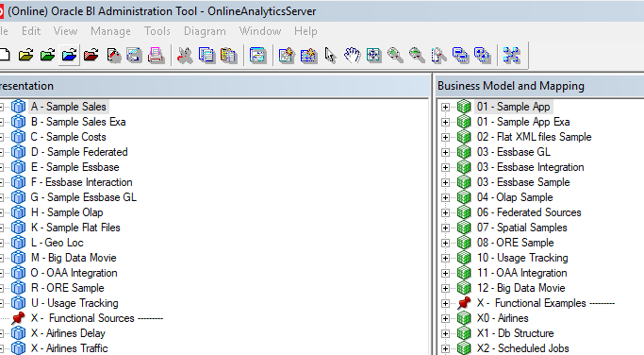
Task: Click the red pushpin beside X - Functional Sources
Action: (18, 318)
